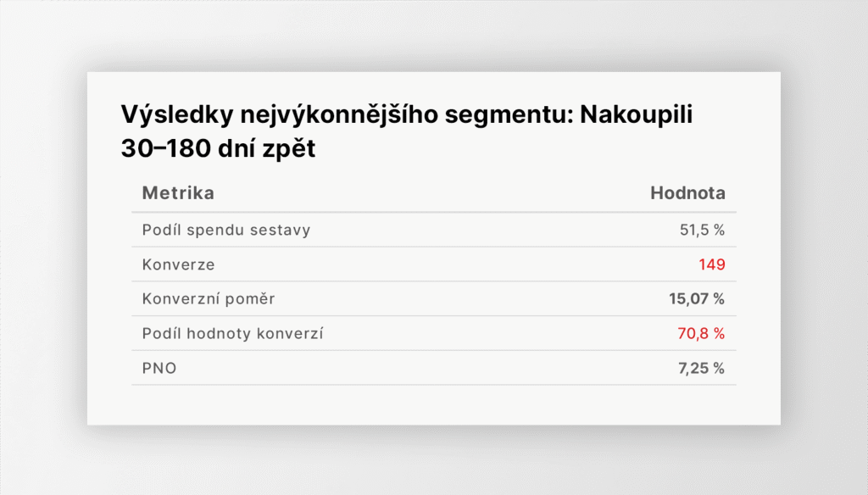The width and height of the screenshot is (868, 495).
Task: Click the Podíl hodnoty konverzí label
Action: click(x=232, y=333)
